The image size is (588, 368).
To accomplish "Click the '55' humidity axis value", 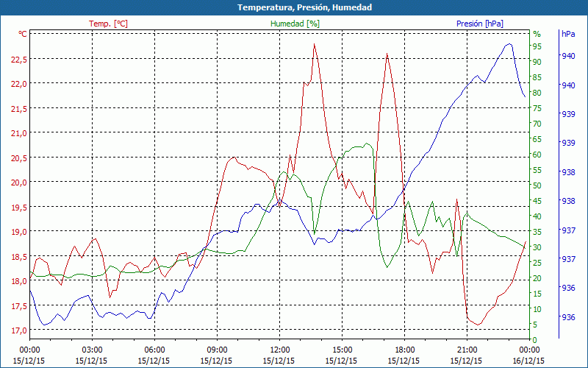I will [537, 170].
